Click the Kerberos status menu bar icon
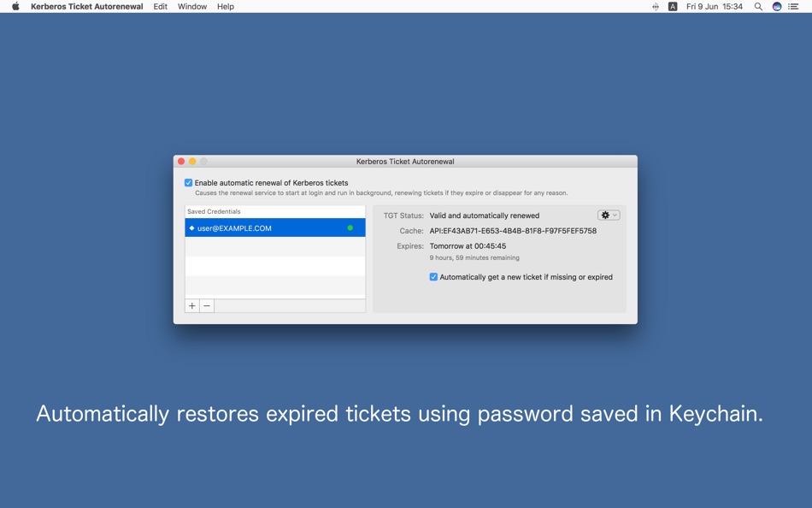This screenshot has height=508, width=812. click(655, 6)
